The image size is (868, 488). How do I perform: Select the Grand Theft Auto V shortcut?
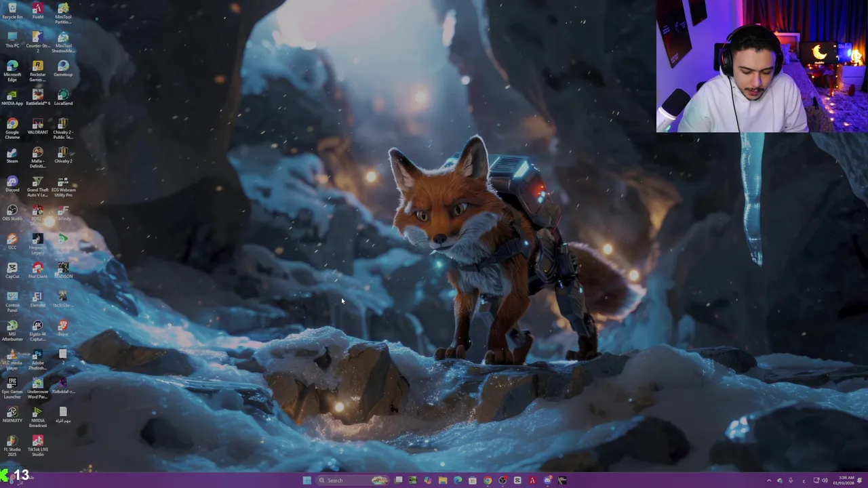37,186
